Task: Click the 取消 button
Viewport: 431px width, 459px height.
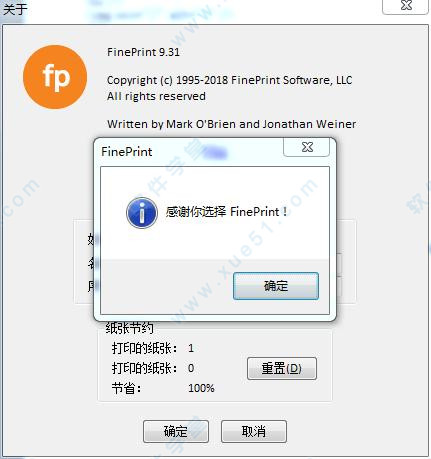Action: 254,431
